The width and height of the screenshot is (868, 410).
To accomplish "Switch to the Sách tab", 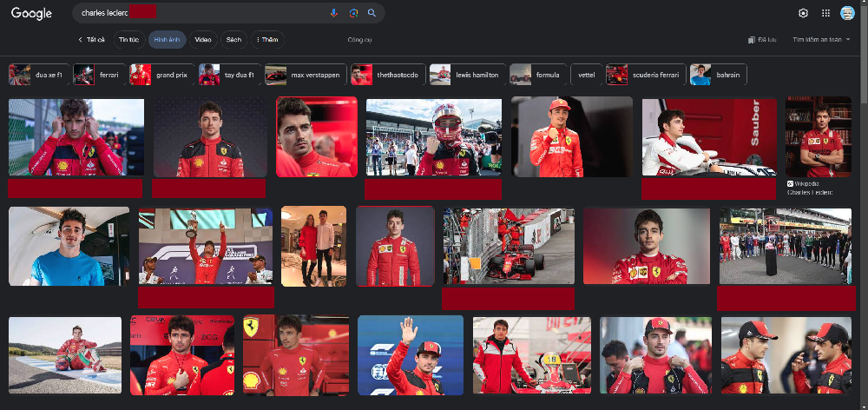I will pos(234,40).
